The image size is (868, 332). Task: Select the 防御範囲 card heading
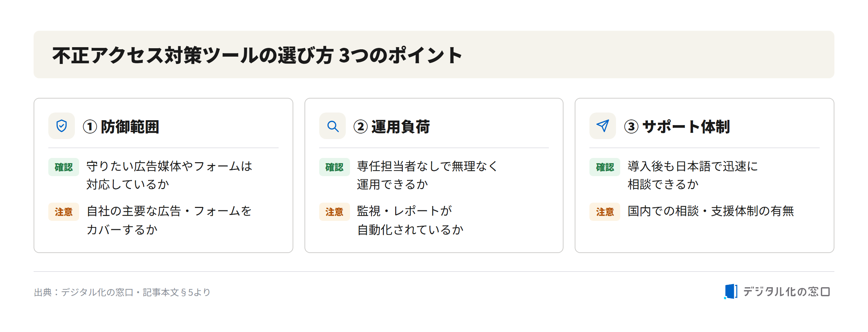[130, 127]
